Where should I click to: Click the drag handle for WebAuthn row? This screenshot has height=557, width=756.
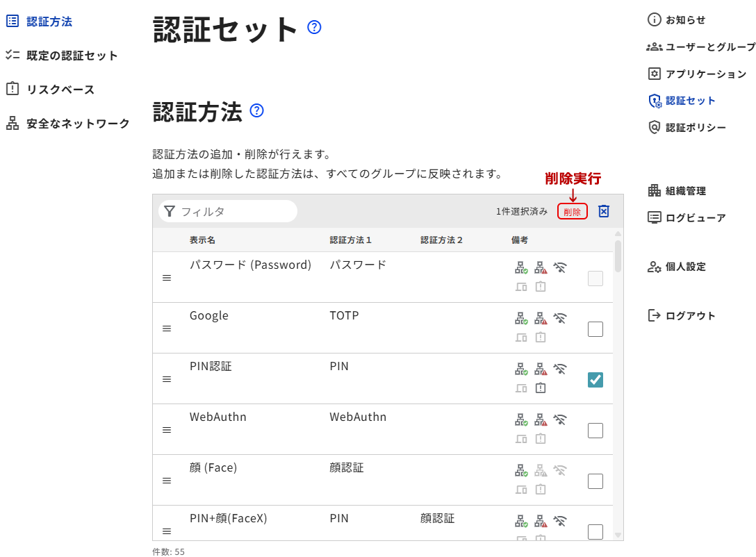167,430
